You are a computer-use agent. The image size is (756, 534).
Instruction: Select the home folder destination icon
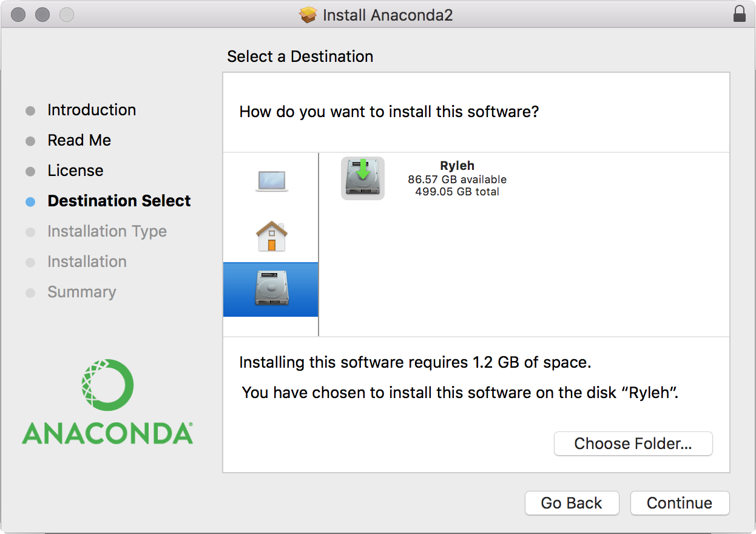[x=271, y=236]
